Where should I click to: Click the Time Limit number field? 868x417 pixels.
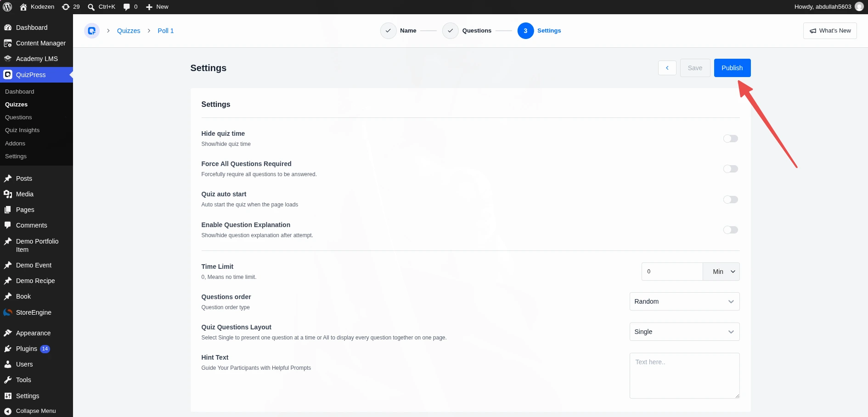click(x=672, y=272)
